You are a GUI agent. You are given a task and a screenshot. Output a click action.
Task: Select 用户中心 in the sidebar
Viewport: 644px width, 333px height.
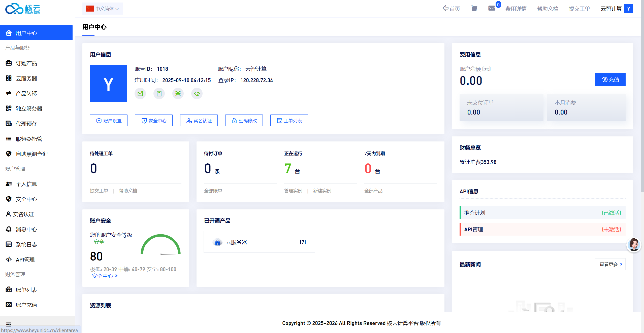tap(36, 33)
